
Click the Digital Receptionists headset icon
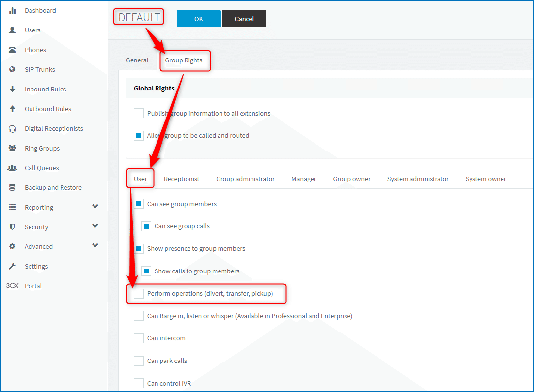[x=13, y=129]
